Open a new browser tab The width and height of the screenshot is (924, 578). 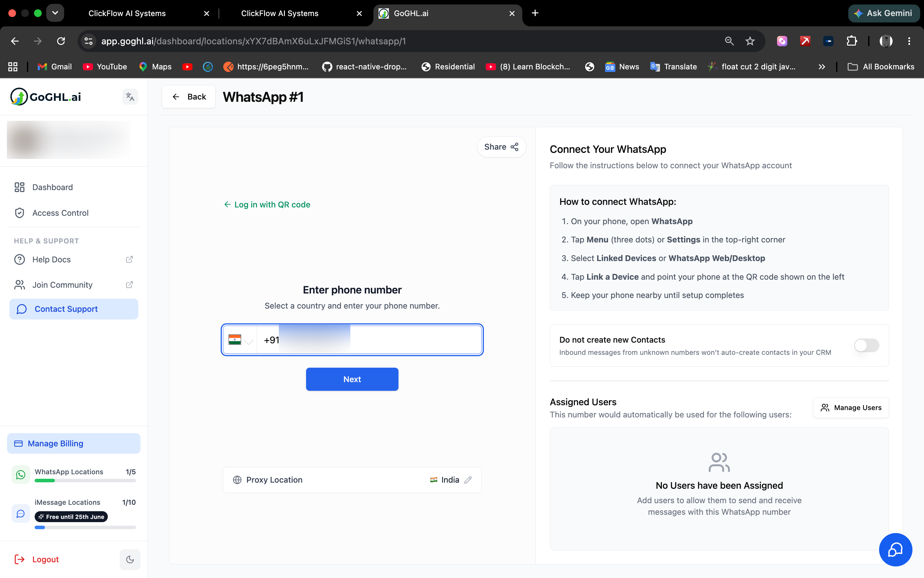535,13
